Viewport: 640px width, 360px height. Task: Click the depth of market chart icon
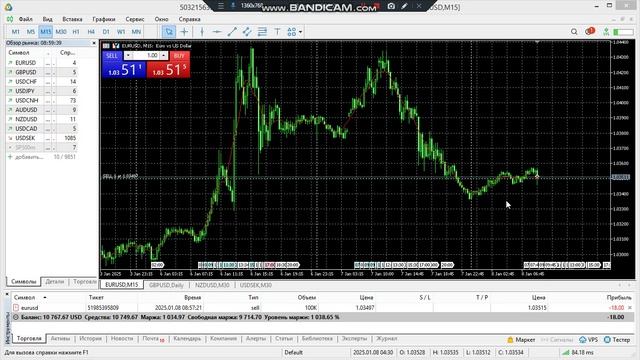pyautogui.click(x=107, y=46)
